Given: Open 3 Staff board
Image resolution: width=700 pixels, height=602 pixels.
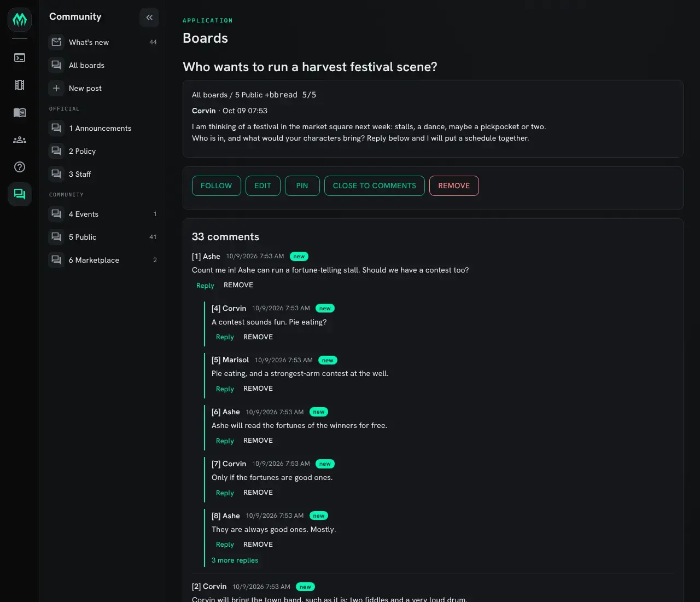Looking at the screenshot, I should 103,174.
